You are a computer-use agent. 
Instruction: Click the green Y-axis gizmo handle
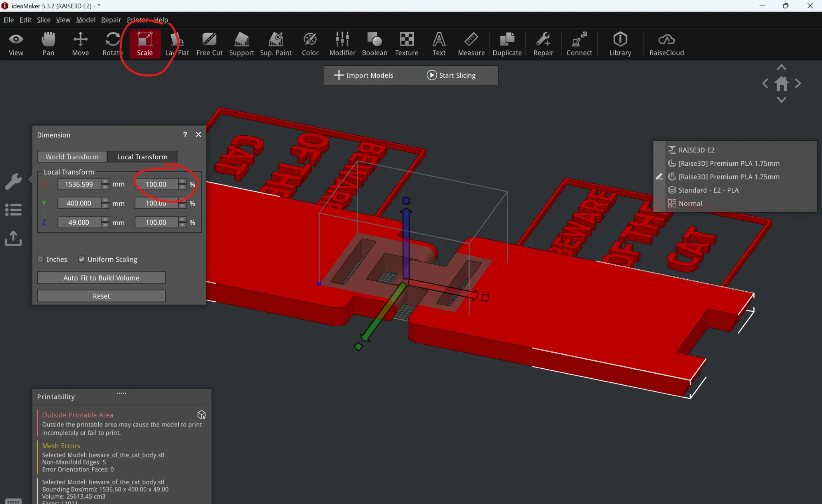click(x=358, y=346)
